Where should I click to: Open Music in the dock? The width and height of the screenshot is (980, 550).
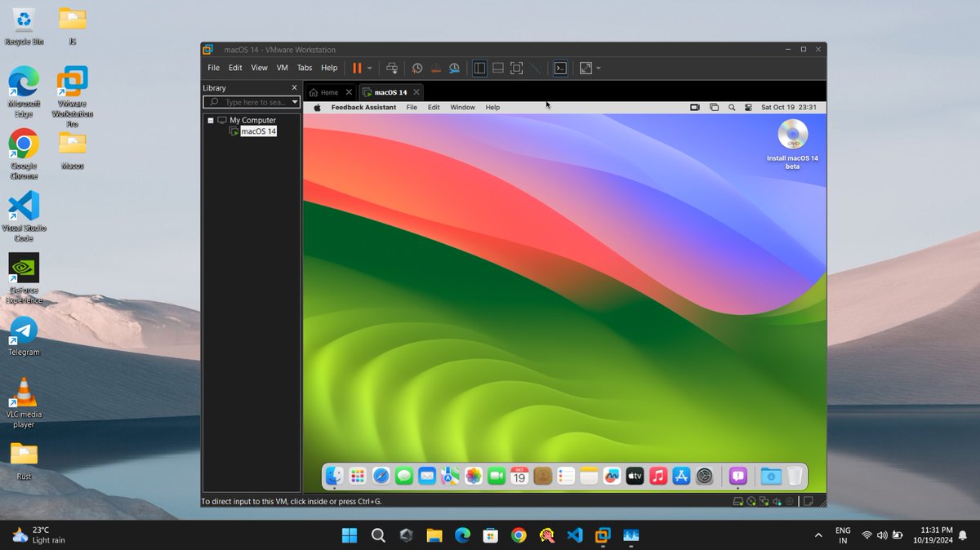coord(658,477)
